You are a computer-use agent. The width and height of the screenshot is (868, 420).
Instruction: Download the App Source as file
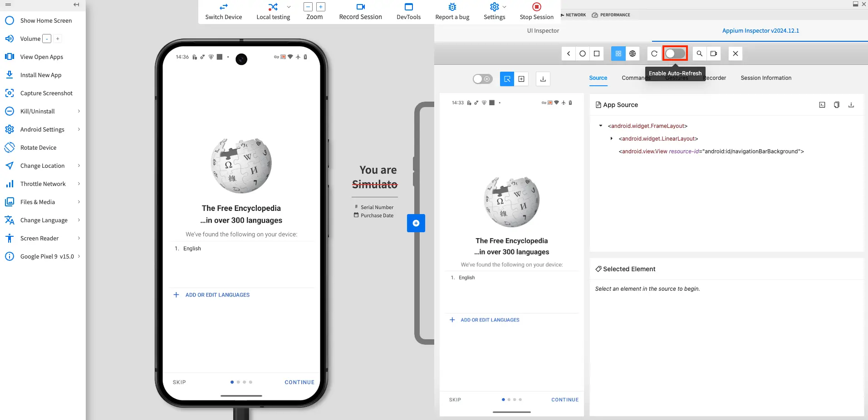coord(851,105)
